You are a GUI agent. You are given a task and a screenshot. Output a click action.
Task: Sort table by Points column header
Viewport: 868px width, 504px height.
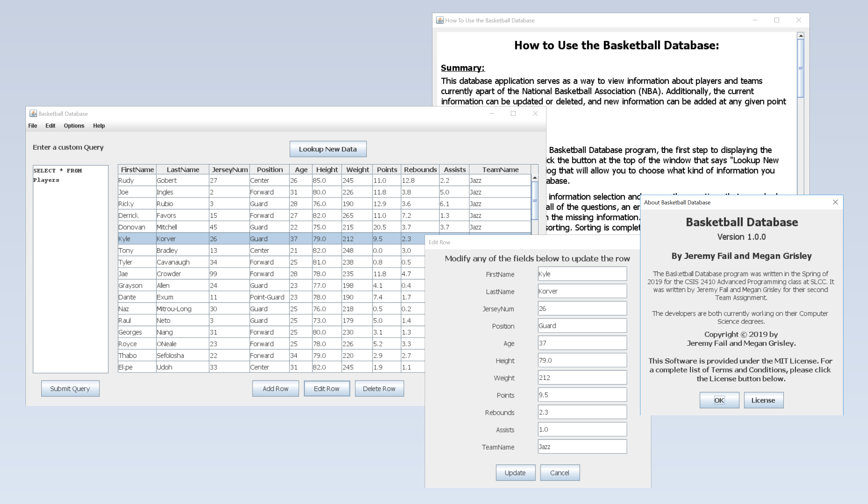387,169
